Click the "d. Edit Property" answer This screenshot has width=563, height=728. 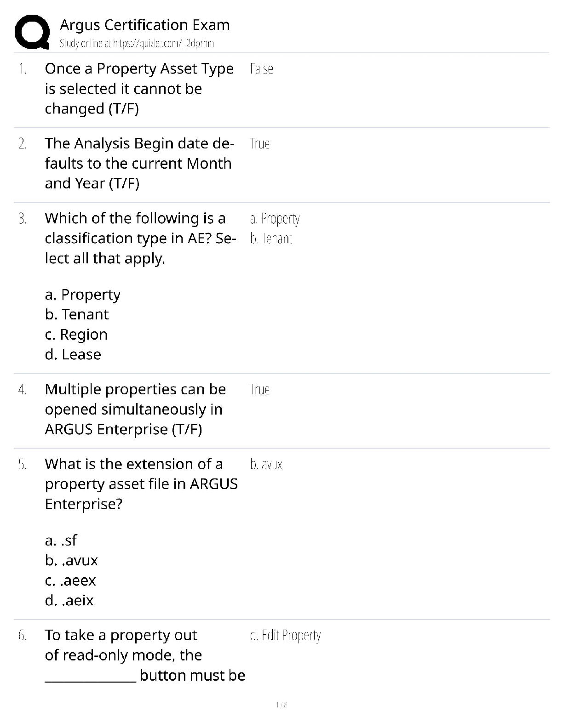[x=285, y=636]
